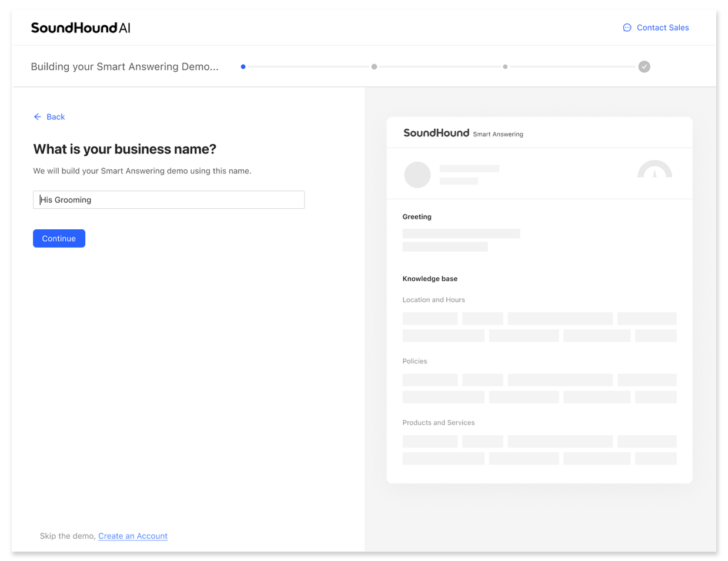The height and width of the screenshot is (561, 728).
Task: Click the business name input field
Action: click(x=169, y=199)
